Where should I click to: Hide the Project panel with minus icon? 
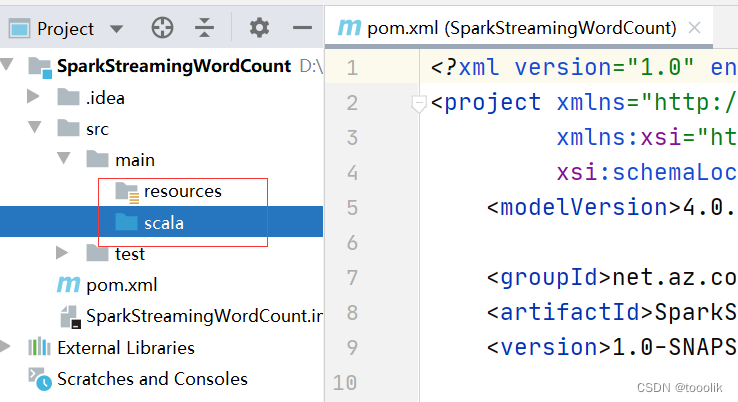[x=302, y=28]
